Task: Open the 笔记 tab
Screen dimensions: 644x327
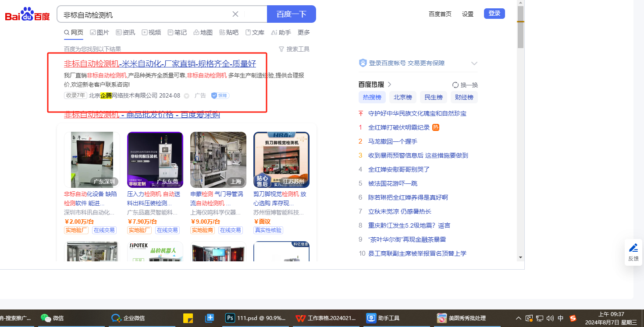Action: (177, 32)
